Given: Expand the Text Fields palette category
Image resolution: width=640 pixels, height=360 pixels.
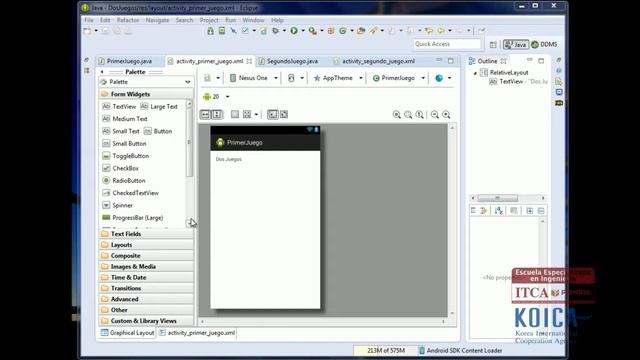Looking at the screenshot, I should click(146, 234).
